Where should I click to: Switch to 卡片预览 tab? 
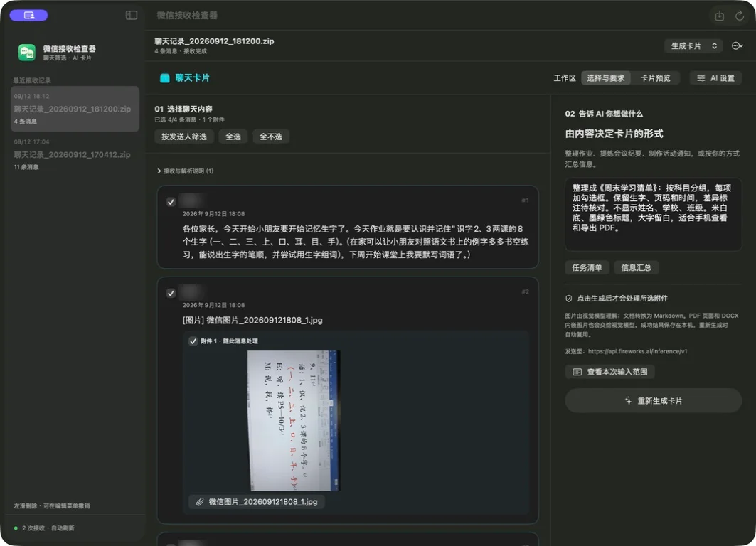click(x=655, y=78)
